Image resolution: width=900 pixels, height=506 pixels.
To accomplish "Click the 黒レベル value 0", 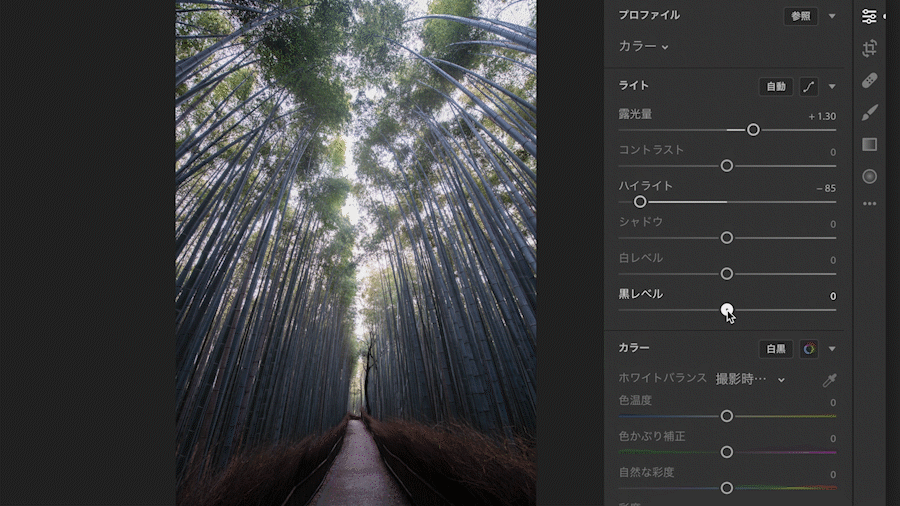I will pyautogui.click(x=833, y=296).
